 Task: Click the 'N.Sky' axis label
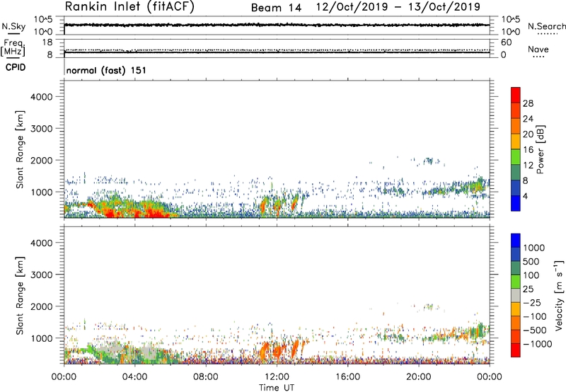point(13,26)
